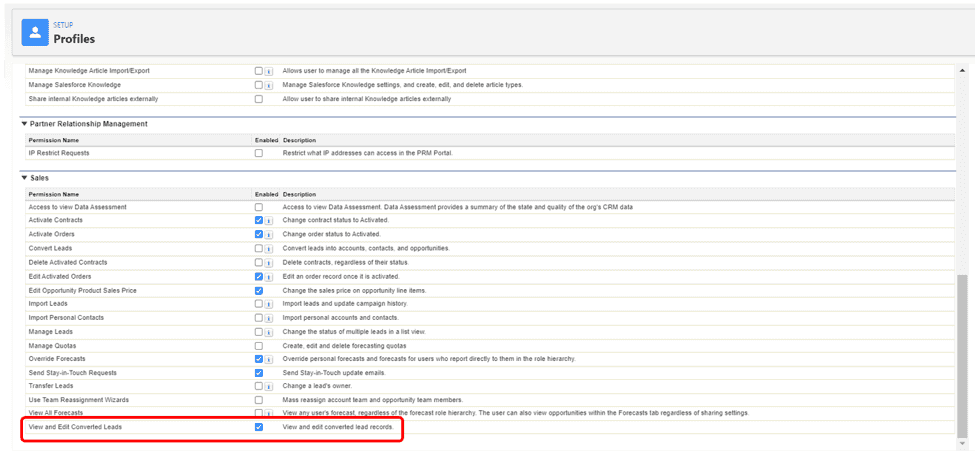The width and height of the screenshot is (975, 455).
Task: Click Partner Relationship Management heading text
Action: click(88, 124)
